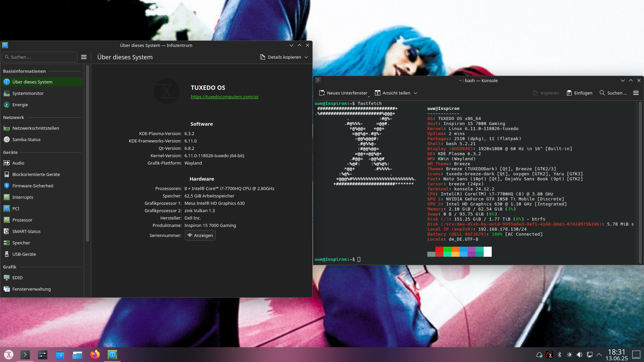Open Energie information page
Image resolution: width=644 pixels, height=362 pixels.
coord(42,105)
